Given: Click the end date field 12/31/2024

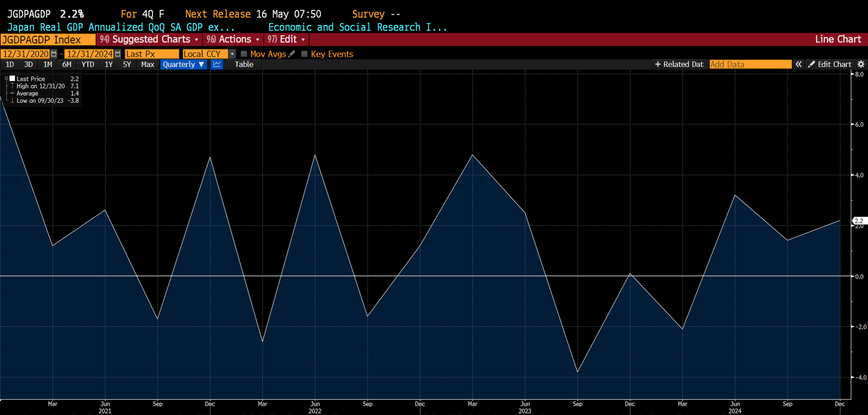Looking at the screenshot, I should pyautogui.click(x=89, y=54).
